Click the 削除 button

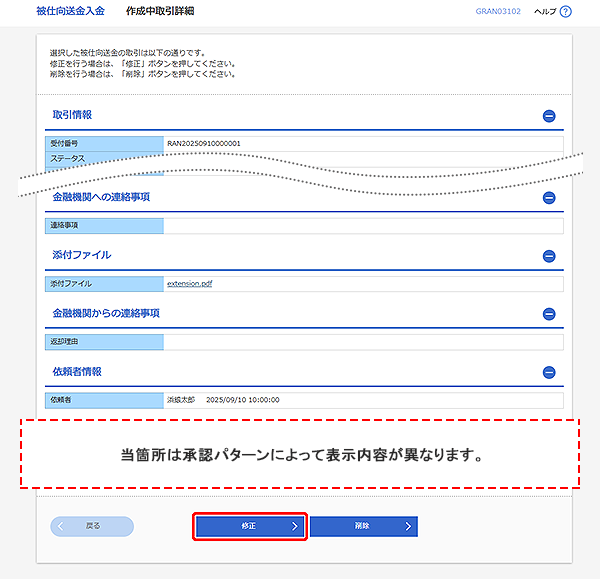tap(364, 526)
